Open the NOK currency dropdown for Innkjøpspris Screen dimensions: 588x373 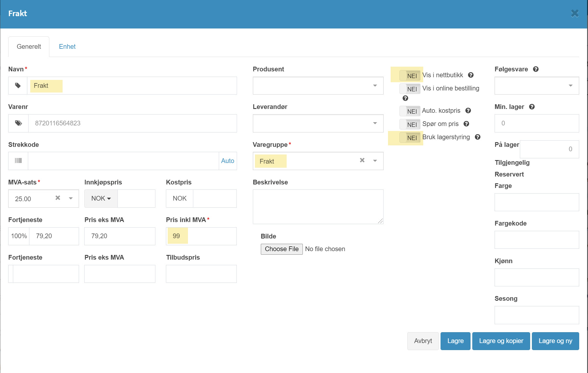point(101,199)
